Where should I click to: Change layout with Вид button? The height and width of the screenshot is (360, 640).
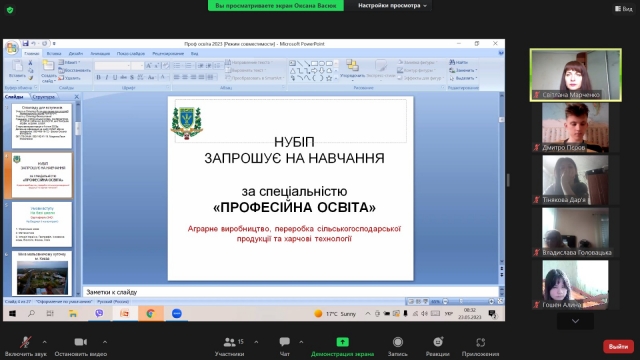624,9
